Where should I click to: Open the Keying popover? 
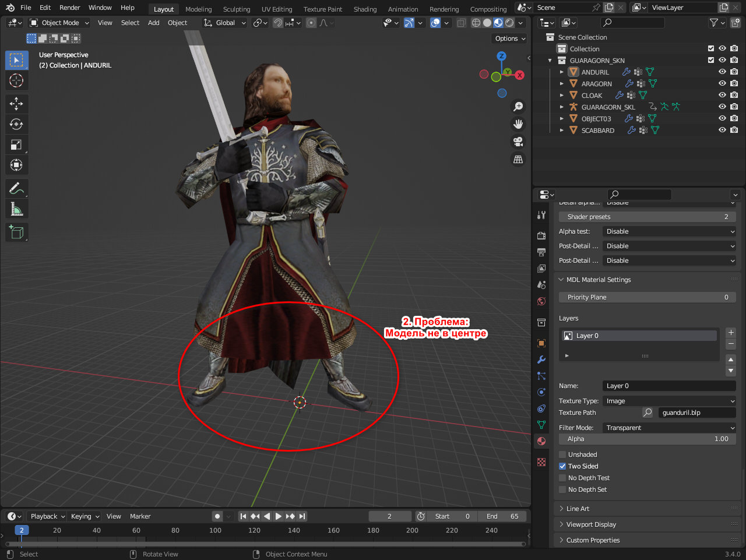pyautogui.click(x=85, y=516)
